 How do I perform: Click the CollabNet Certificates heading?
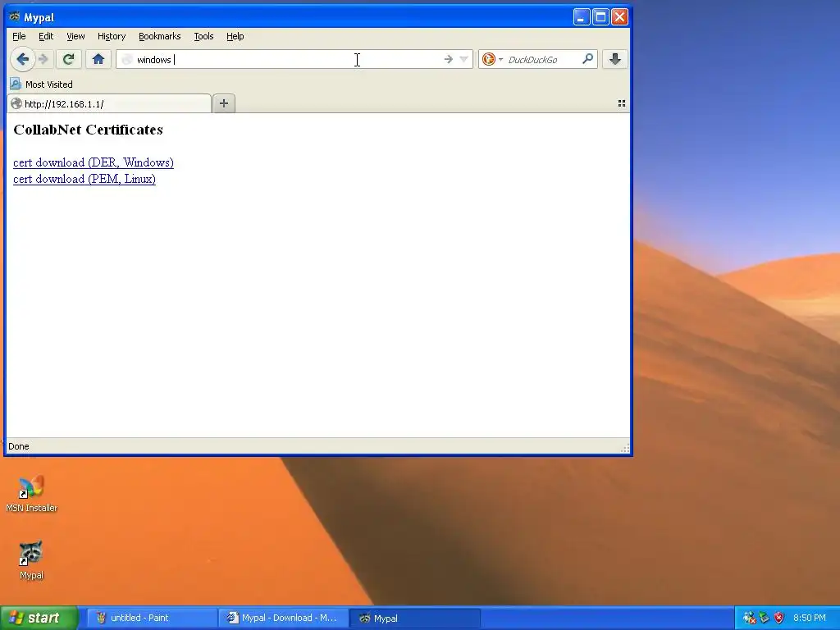88,130
